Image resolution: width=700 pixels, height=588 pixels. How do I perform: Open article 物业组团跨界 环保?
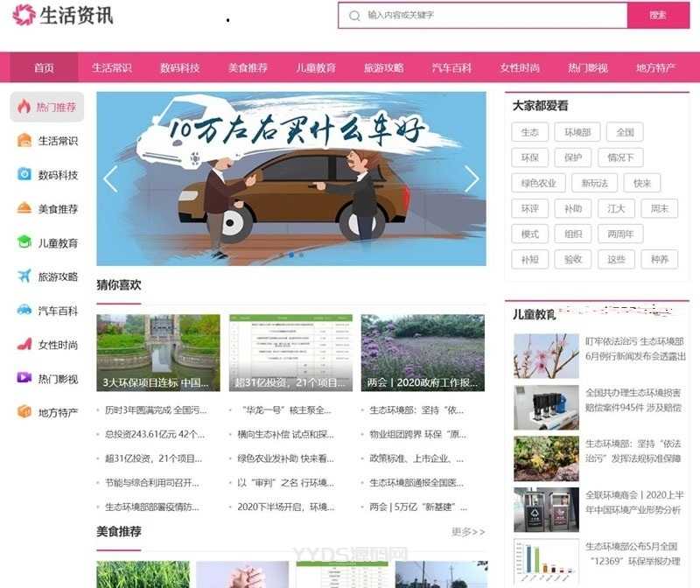[x=418, y=434]
